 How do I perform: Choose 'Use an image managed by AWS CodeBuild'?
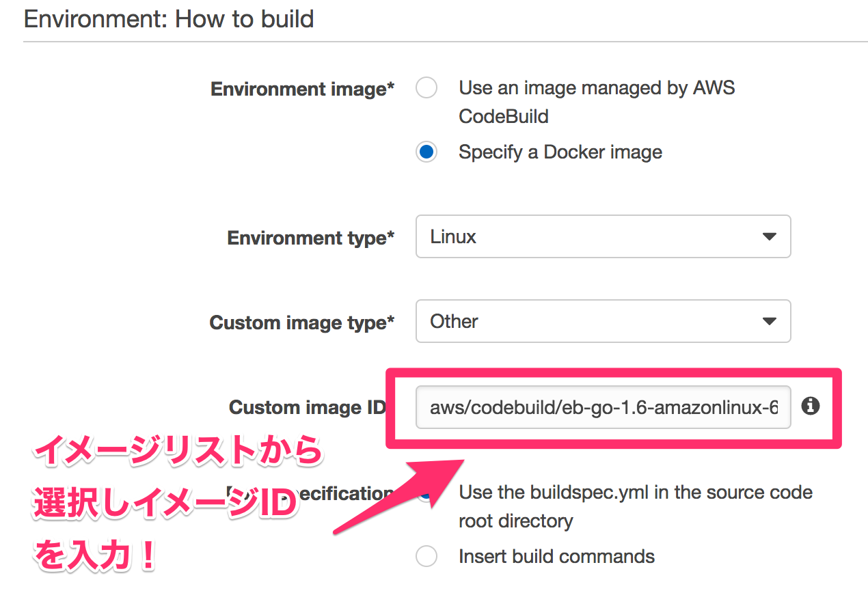[x=426, y=87]
